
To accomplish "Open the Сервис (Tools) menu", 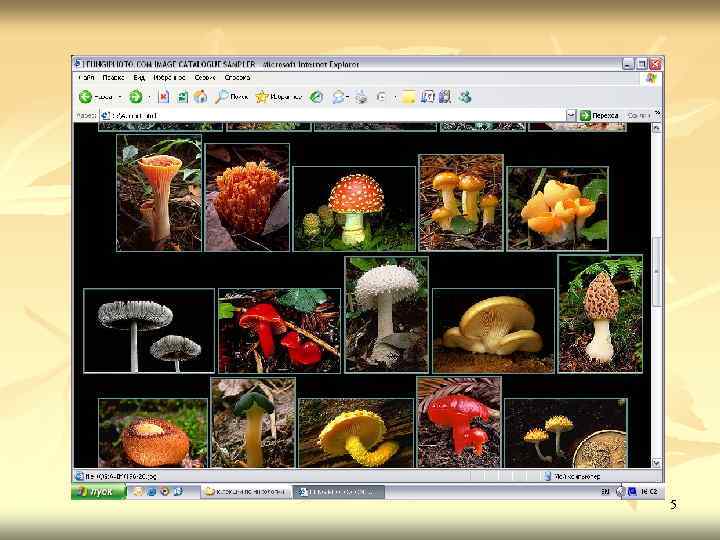I will click(205, 78).
